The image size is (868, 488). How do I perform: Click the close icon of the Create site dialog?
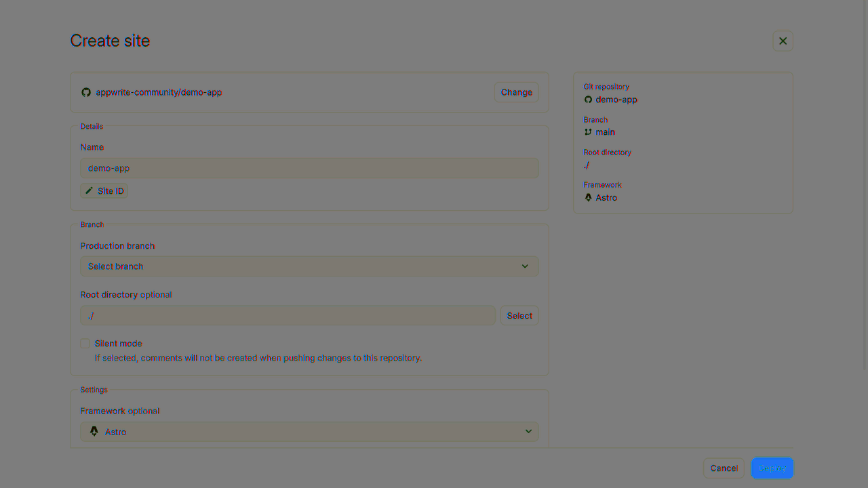click(783, 41)
